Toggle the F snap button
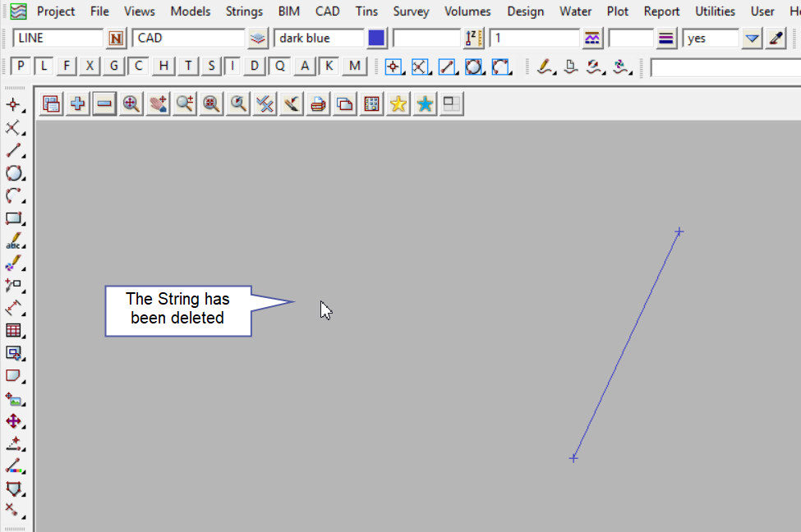Screen dimensions: 801x532 tap(67, 66)
